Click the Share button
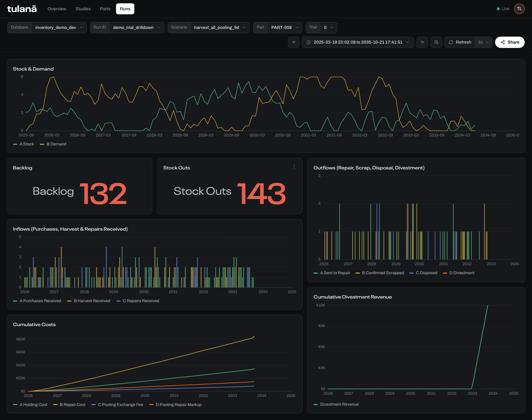This screenshot has width=532, height=420. coord(510,42)
